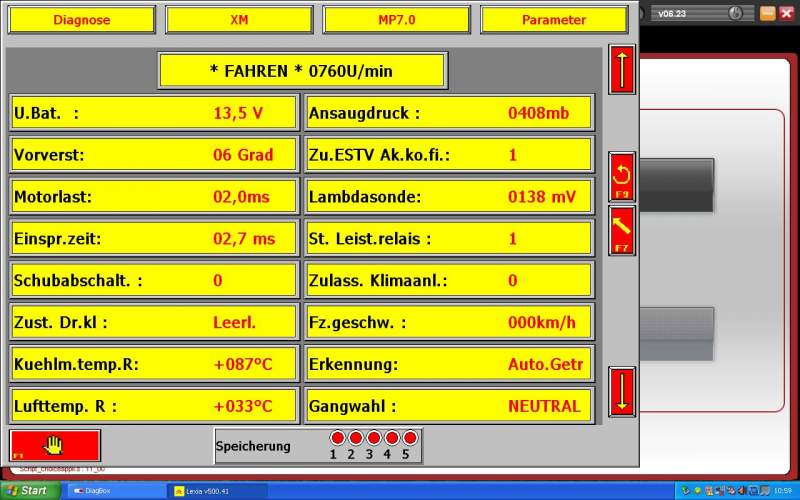Open the Diagnose header button
This screenshot has height=500, width=800.
point(82,20)
